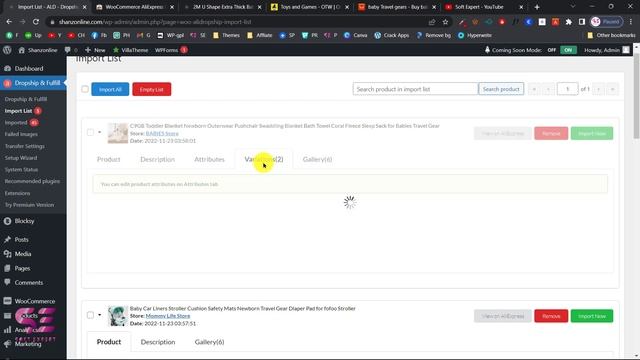The image size is (640, 360).
Task: Collapse the Toddler Blanket product arrow
Action: [x=100, y=132]
